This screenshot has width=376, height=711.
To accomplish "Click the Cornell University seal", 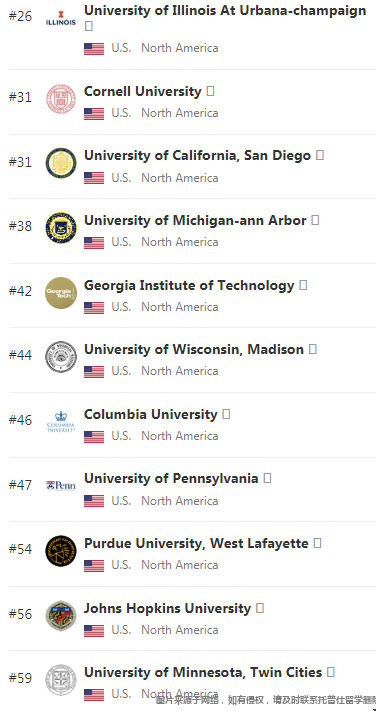I will (x=61, y=99).
